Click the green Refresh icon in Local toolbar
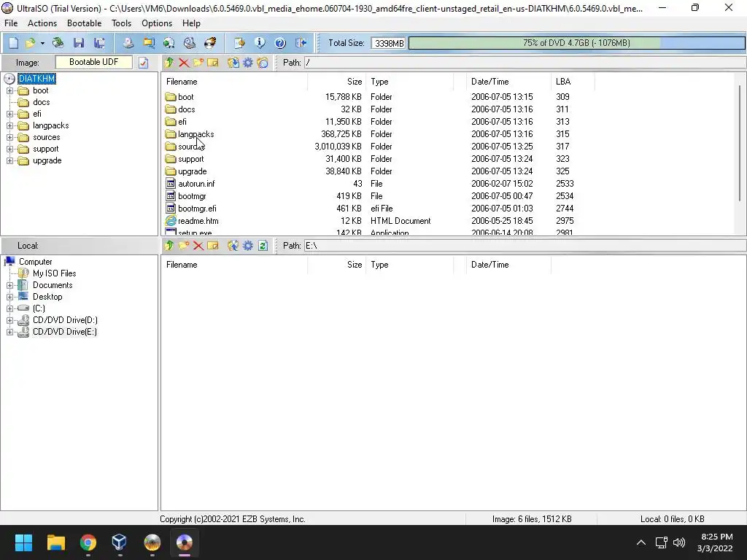747x560 pixels. coord(263,246)
